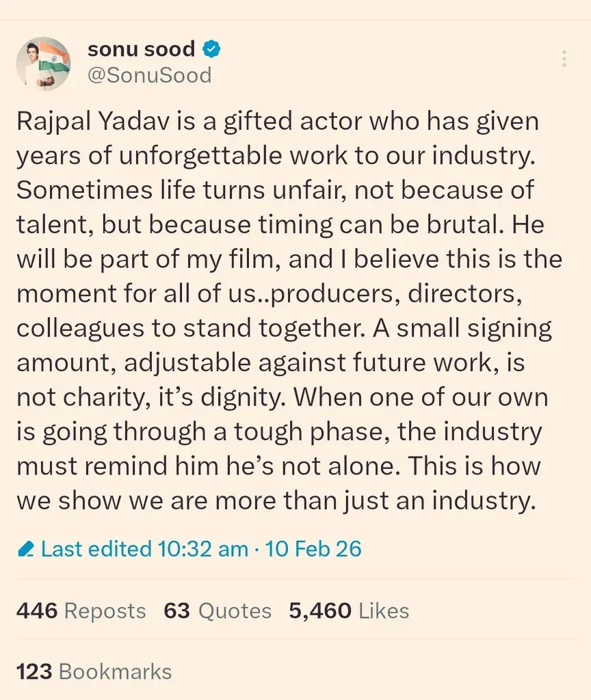Click the repost count number 446
591x700 pixels.
click(x=36, y=611)
